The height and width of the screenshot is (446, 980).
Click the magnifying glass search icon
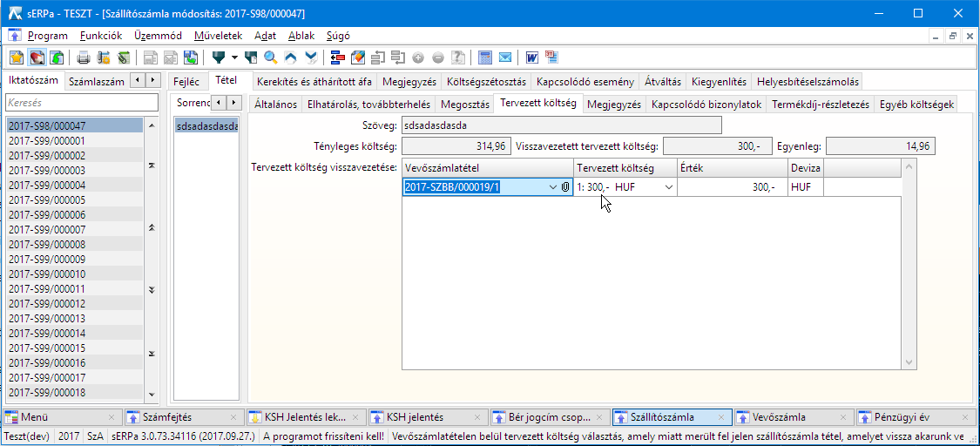[x=271, y=57]
